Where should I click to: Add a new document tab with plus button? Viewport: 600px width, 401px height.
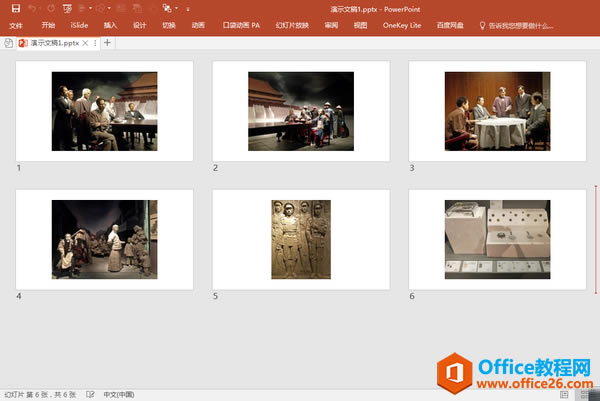tap(108, 43)
